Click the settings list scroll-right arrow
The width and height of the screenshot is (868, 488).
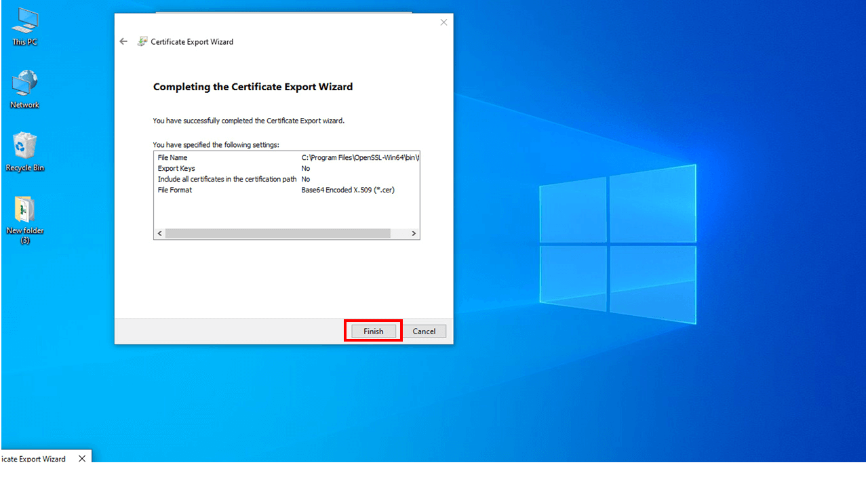(414, 233)
